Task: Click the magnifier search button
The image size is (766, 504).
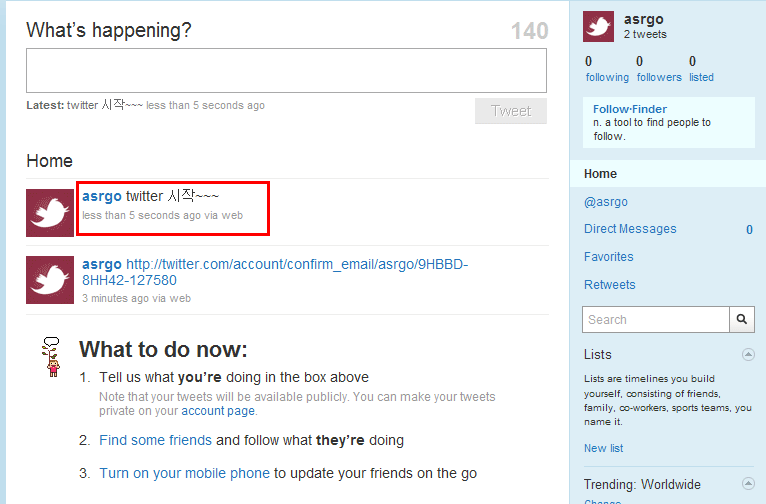Action: [742, 319]
